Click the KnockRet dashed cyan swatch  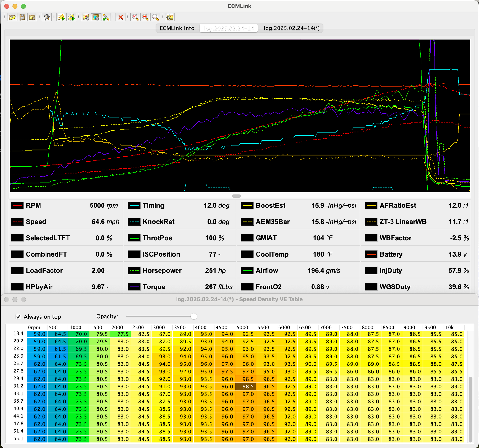pos(134,222)
